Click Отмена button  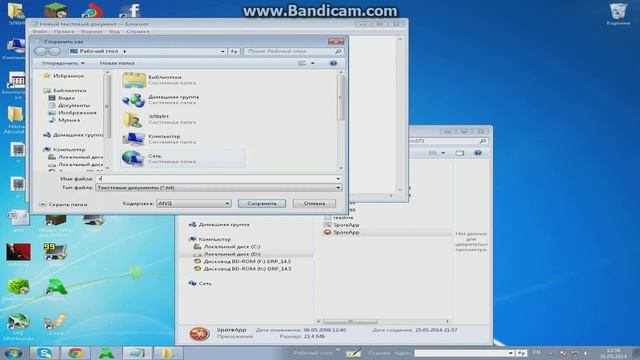coord(314,203)
